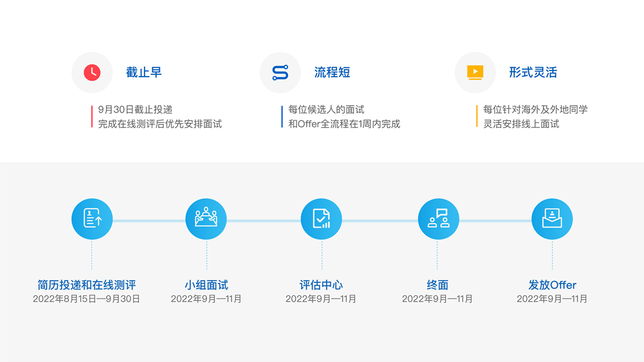Click the red clock icon above 截止早
The image size is (644, 362).
pos(92,72)
